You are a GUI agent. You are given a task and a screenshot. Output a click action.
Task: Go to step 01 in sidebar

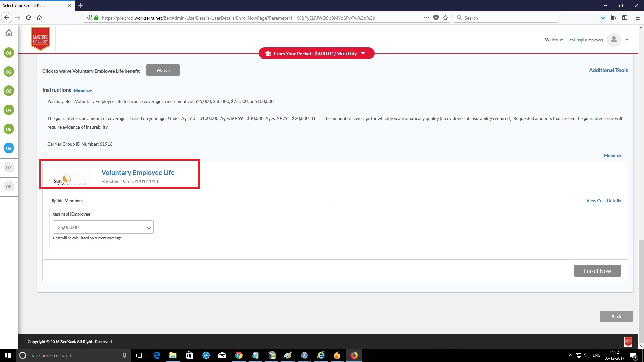(9, 53)
